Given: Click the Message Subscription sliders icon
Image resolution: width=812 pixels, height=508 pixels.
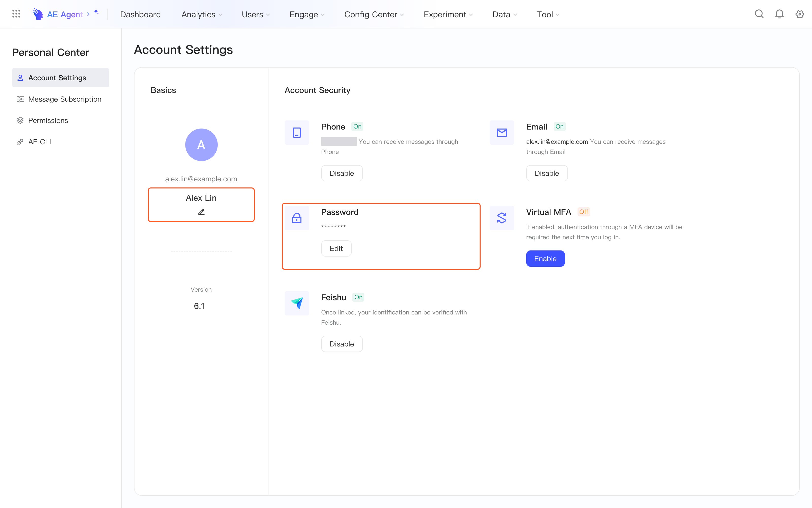Looking at the screenshot, I should tap(20, 99).
